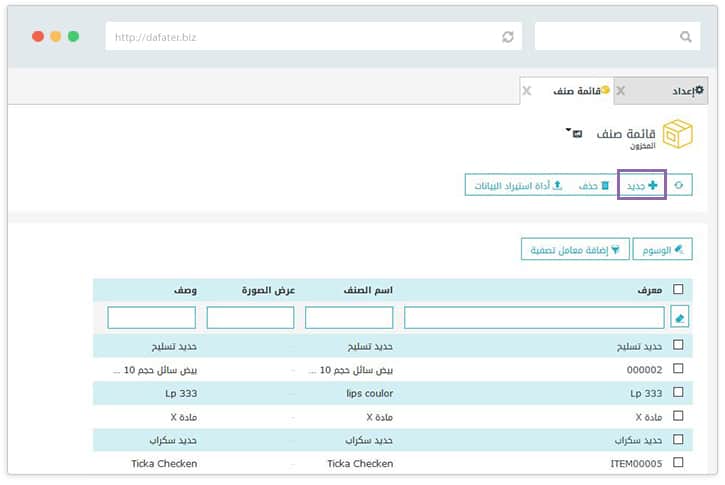This screenshot has width=725, height=485.
Task: Click the eraser icon to clear filters
Action: pos(679,318)
